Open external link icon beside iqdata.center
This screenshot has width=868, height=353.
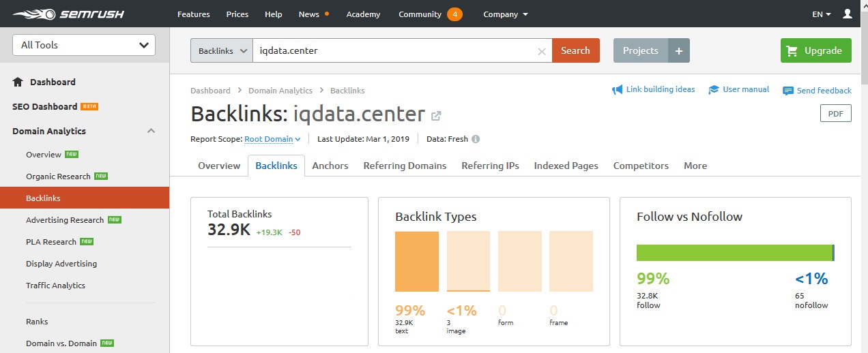pos(437,115)
